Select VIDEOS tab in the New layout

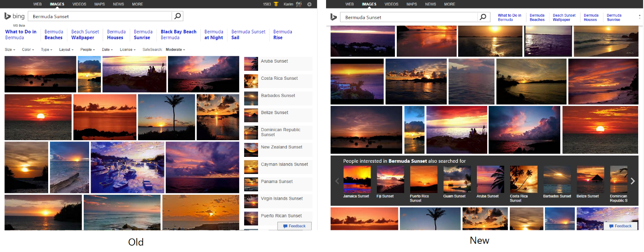pos(391,4)
